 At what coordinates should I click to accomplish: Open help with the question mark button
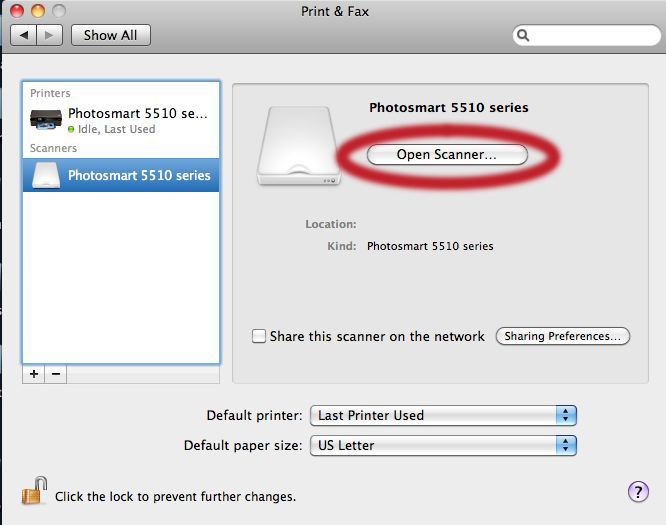click(638, 492)
